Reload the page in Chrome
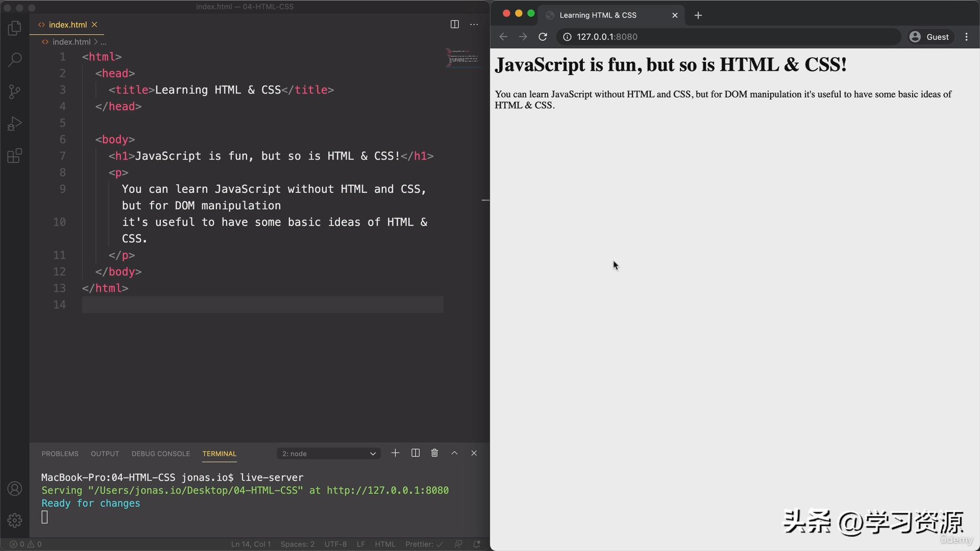 543,36
